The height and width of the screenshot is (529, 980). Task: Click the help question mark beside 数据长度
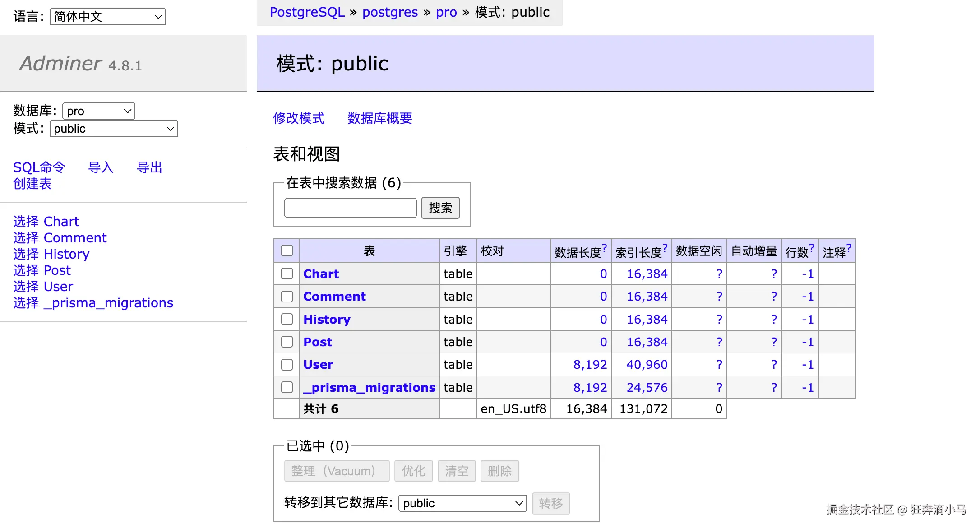tap(605, 247)
